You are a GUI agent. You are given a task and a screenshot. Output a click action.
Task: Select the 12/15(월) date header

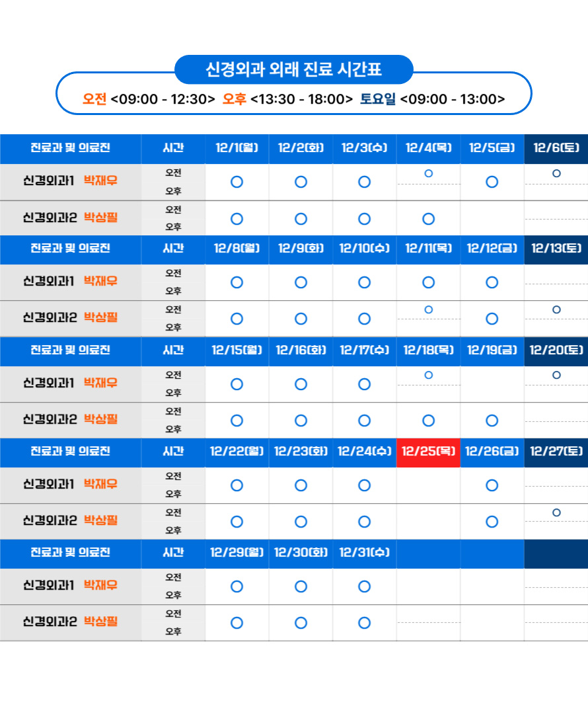tap(237, 350)
